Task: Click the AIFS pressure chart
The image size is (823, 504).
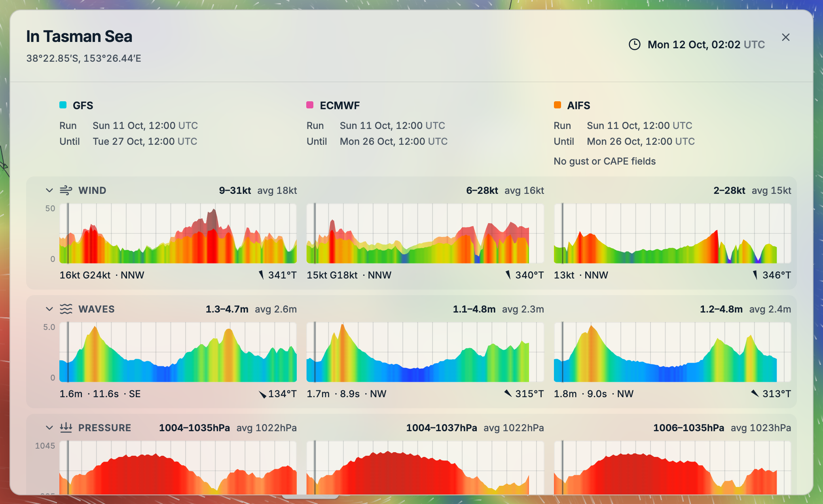Action: pos(673,468)
